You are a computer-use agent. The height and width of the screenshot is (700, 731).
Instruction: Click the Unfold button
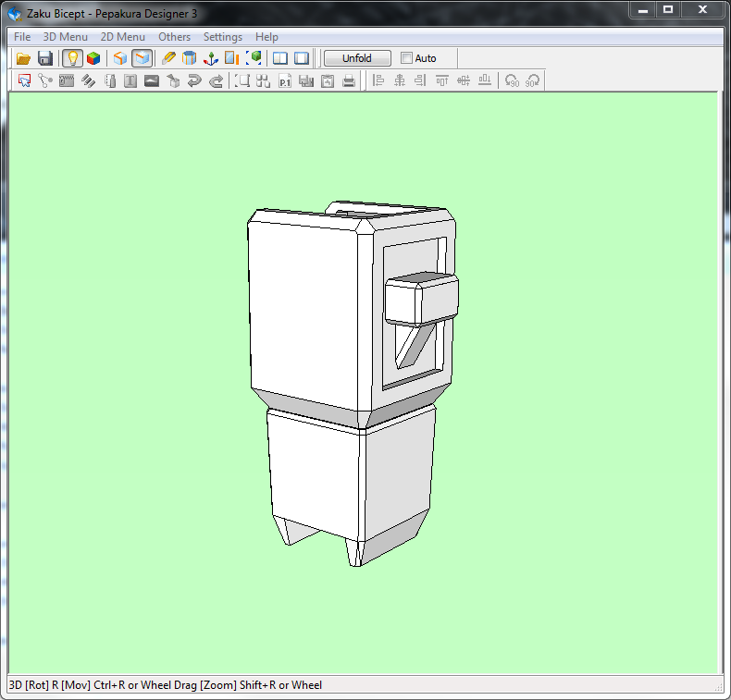(x=357, y=58)
